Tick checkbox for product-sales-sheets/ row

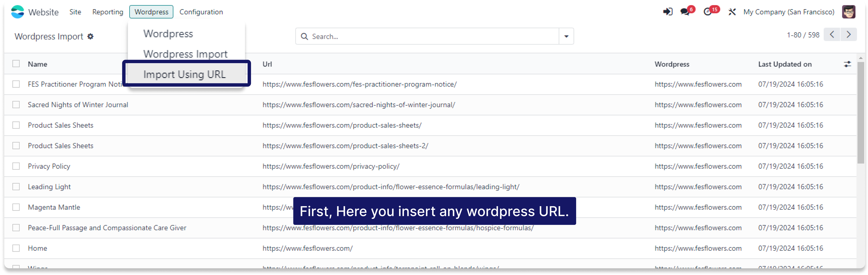pos(16,125)
